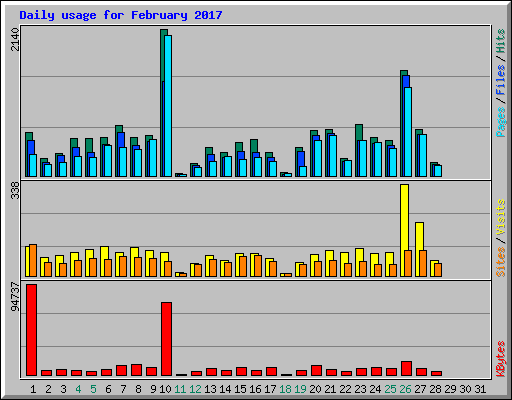Click the day 23 axis label
512x400 pixels.
pos(361,389)
